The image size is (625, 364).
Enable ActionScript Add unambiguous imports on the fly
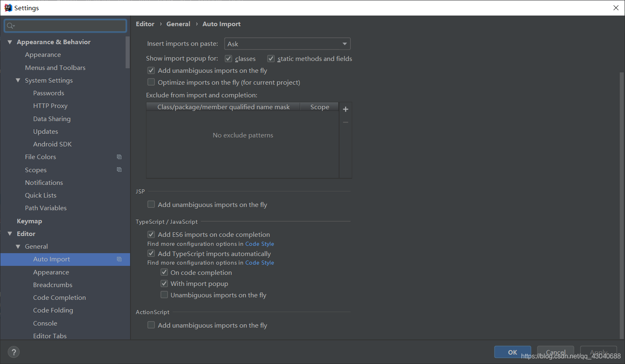151,325
